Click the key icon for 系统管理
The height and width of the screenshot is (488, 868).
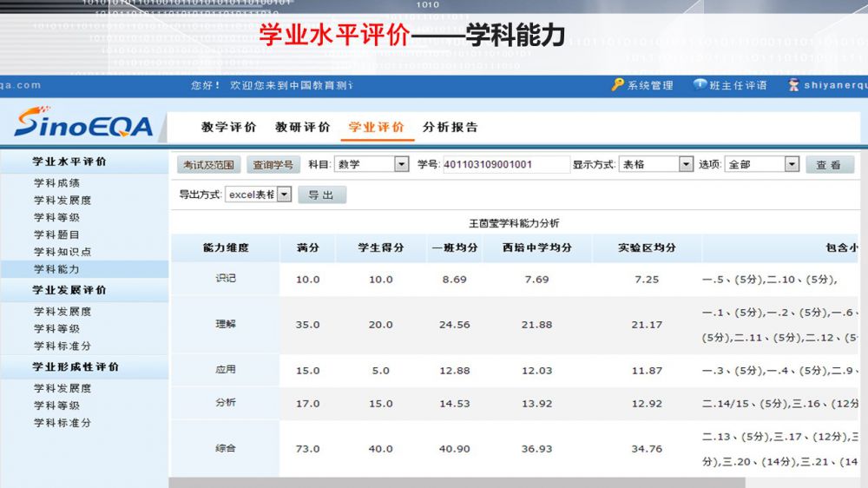(x=617, y=85)
